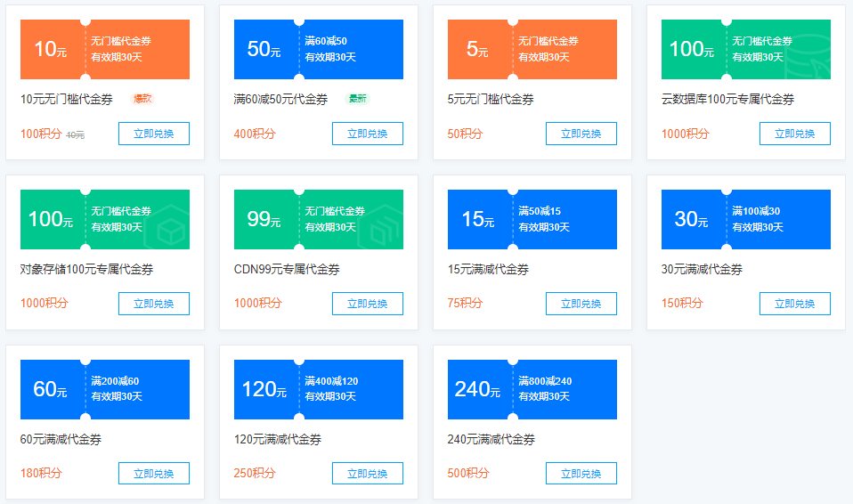
Task: Redeem the 15元满减代金券 for 75积分
Action: [581, 304]
